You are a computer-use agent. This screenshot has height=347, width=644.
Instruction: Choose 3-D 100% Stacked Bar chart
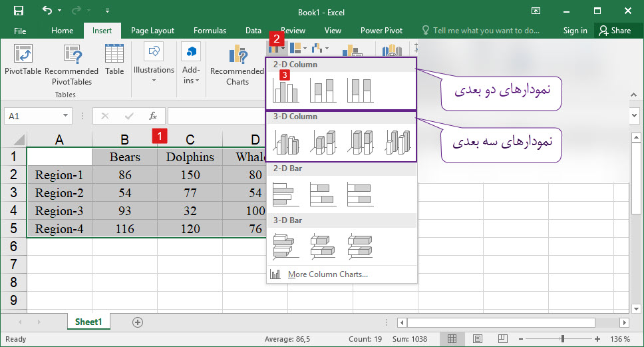360,246
